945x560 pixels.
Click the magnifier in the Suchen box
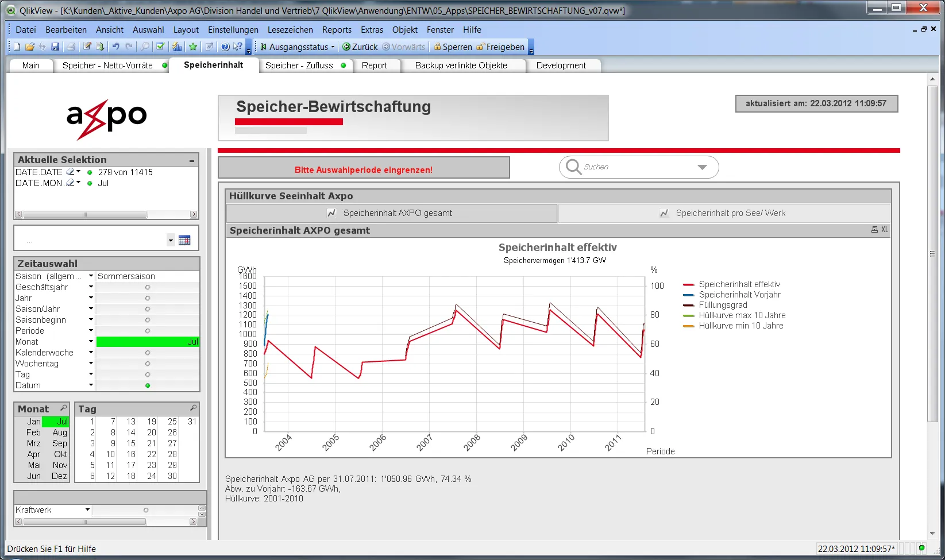pyautogui.click(x=573, y=167)
